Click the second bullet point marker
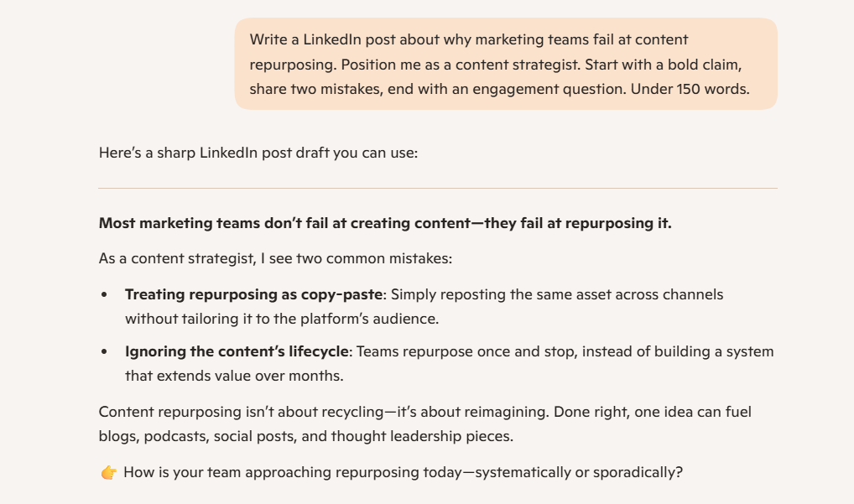The height and width of the screenshot is (504, 854). (104, 352)
